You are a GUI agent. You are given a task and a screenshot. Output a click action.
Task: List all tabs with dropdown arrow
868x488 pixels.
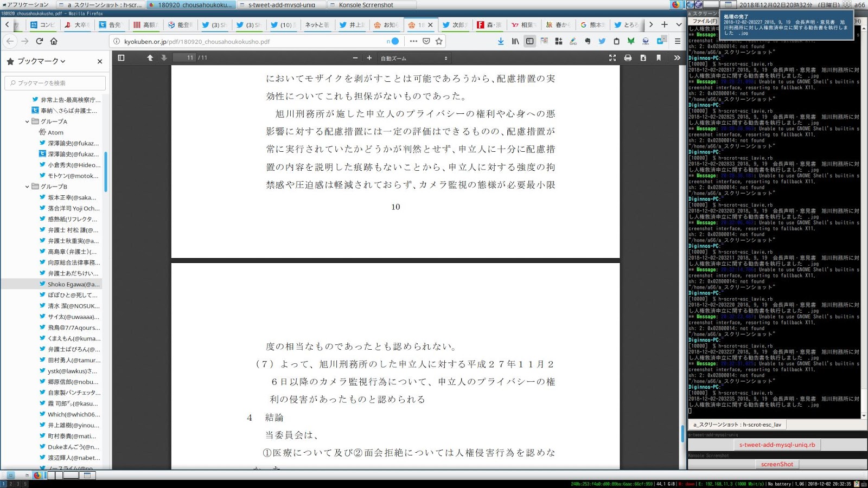pyautogui.click(x=679, y=24)
